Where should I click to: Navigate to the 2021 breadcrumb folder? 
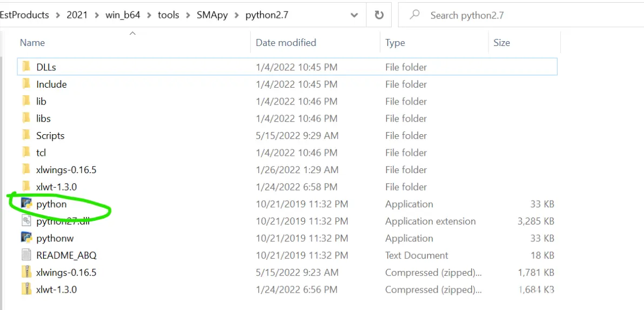coord(77,16)
